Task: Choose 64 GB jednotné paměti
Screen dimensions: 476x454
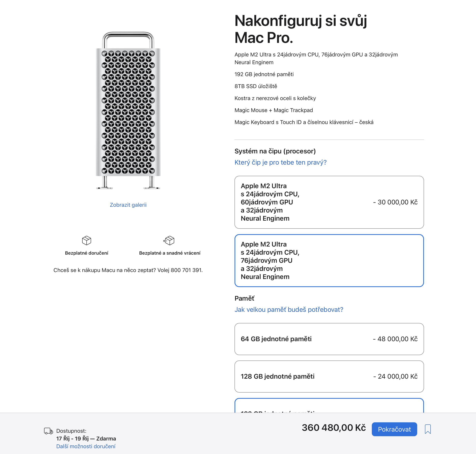Action: pyautogui.click(x=329, y=339)
